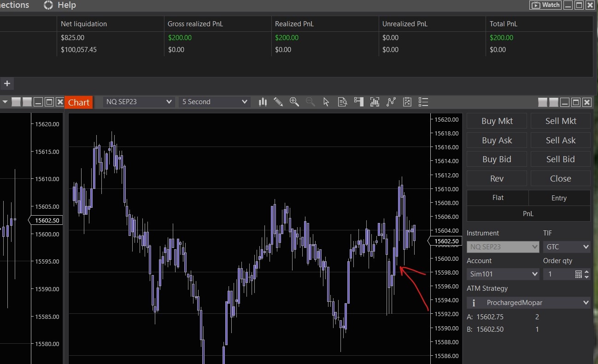Click 15580.00 label on left chart axis

pos(47,344)
